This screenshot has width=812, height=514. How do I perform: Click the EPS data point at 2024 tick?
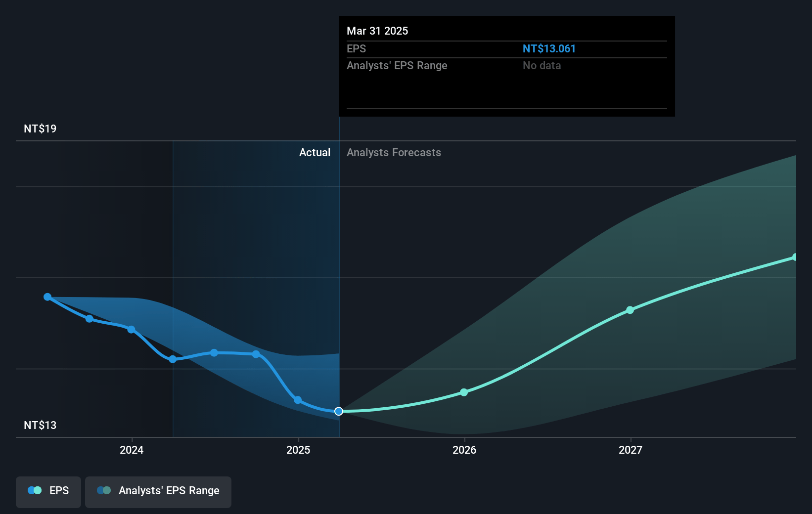tap(131, 330)
